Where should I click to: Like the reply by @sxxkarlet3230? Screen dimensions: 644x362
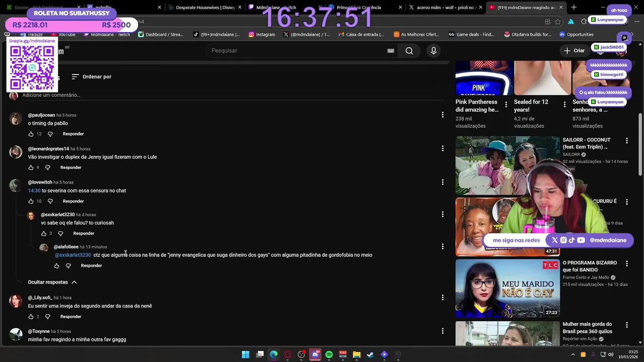point(44,233)
